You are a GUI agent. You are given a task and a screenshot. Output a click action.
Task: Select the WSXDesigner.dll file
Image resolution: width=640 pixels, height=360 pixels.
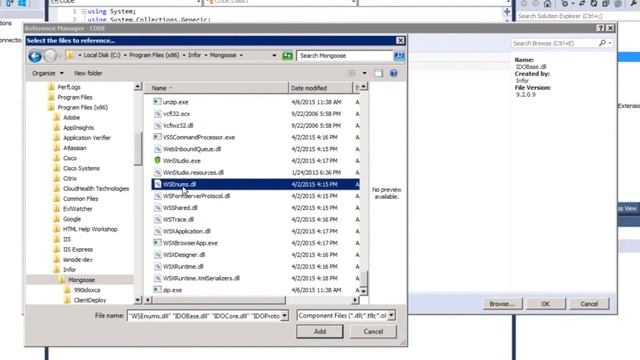[x=184, y=255]
